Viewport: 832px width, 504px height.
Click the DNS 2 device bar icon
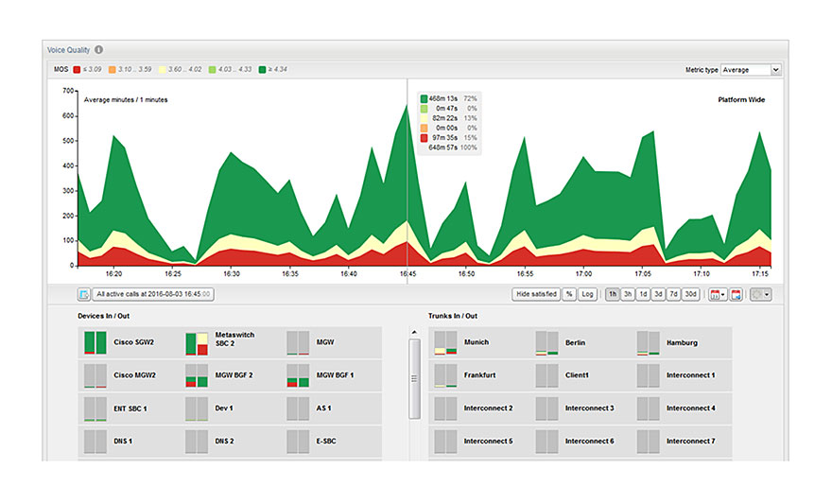[x=197, y=442]
